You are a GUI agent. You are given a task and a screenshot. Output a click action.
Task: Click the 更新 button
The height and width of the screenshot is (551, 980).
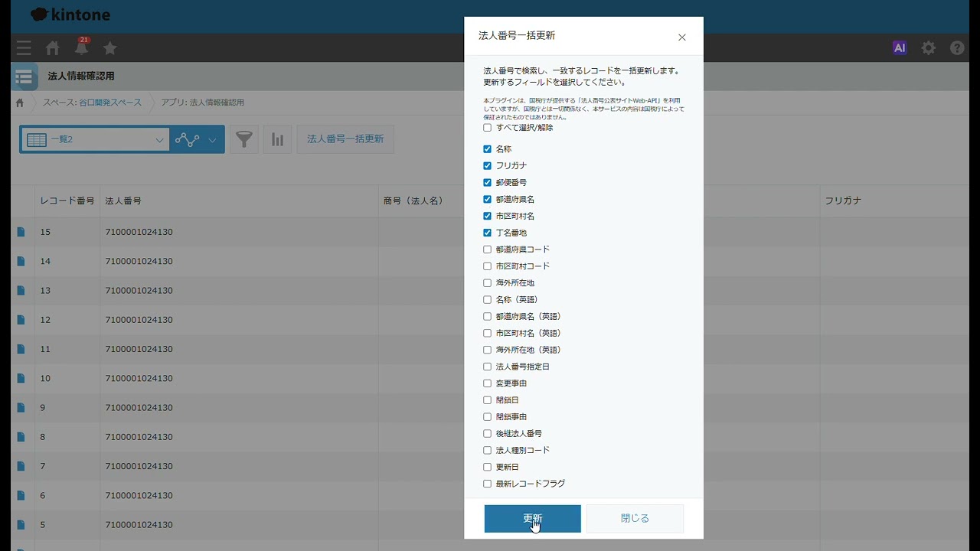pos(532,519)
